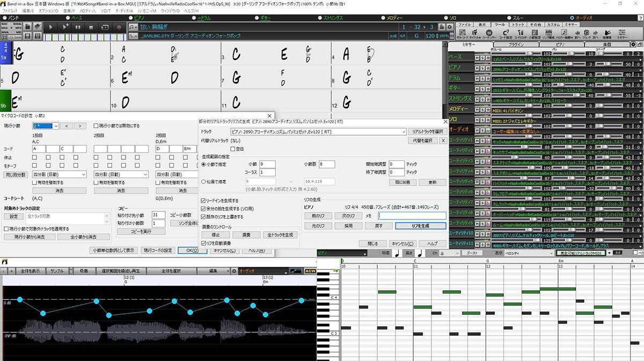Open the Song Form tool icon
Viewport: 644px width, 361px height.
pos(548,33)
